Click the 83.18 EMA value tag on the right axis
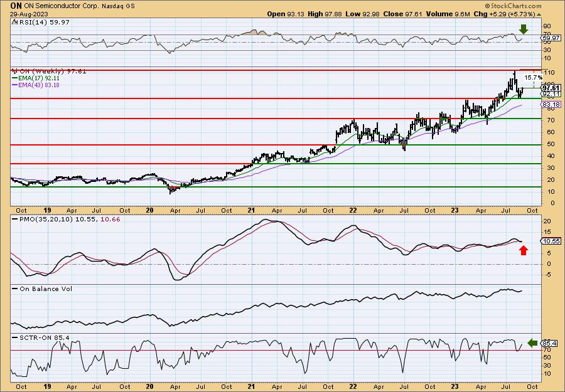This screenshot has width=565, height=392. 551,104
